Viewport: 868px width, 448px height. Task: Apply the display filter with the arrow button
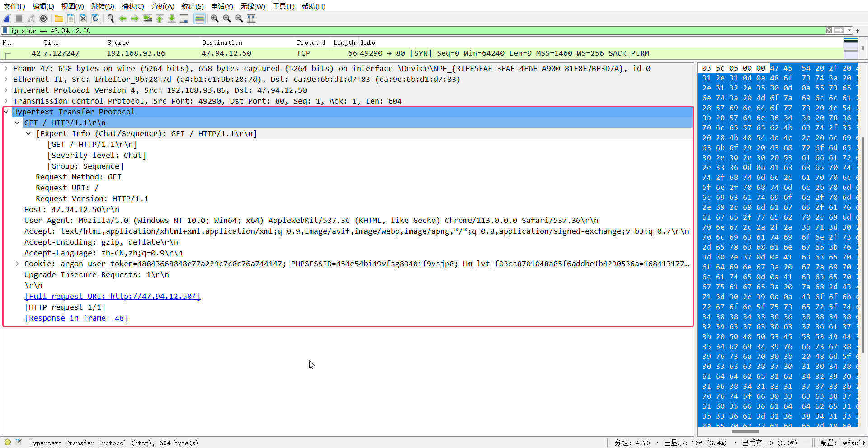coord(840,31)
